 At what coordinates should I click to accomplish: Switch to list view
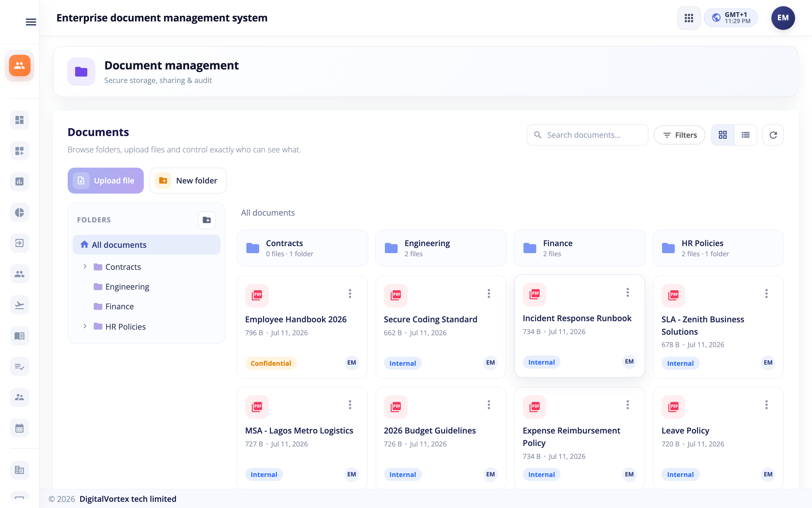click(x=745, y=135)
